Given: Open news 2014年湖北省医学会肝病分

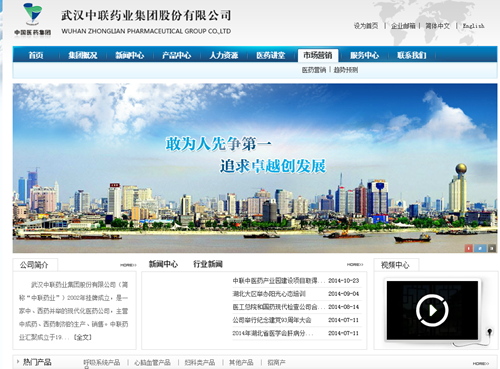Looking at the screenshot, I should (x=273, y=333).
